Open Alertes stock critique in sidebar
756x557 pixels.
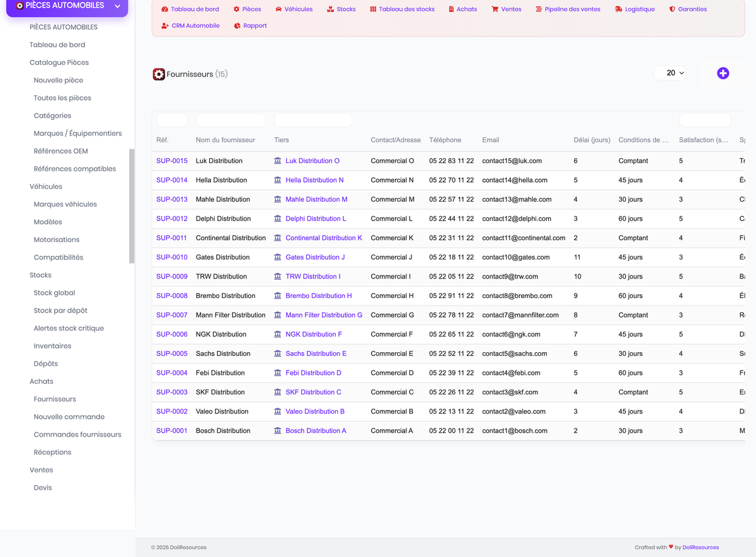tap(69, 328)
